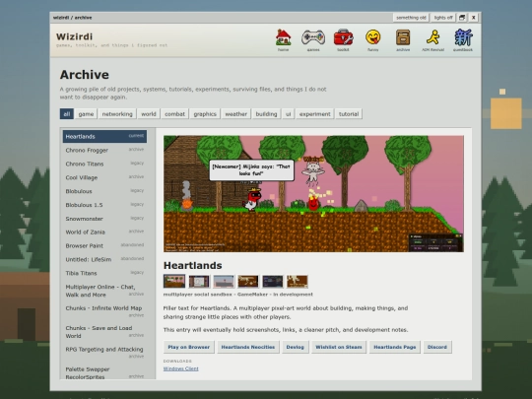Show the first Heartlands thumbnail

[x=174, y=281]
